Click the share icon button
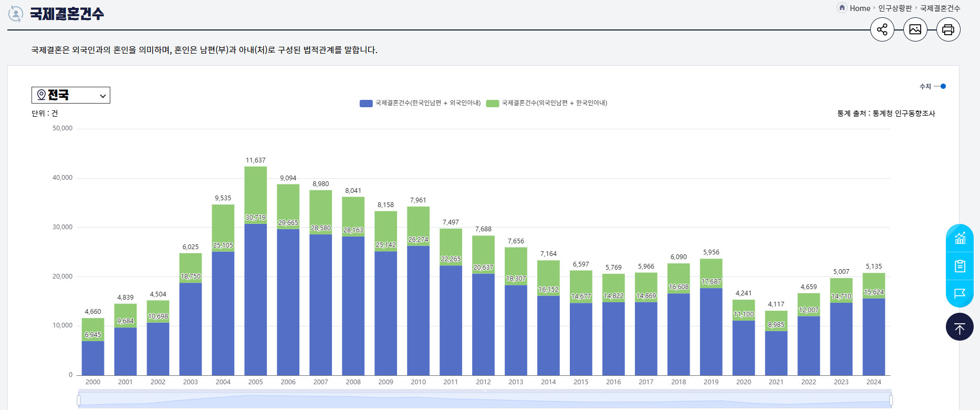 click(882, 29)
